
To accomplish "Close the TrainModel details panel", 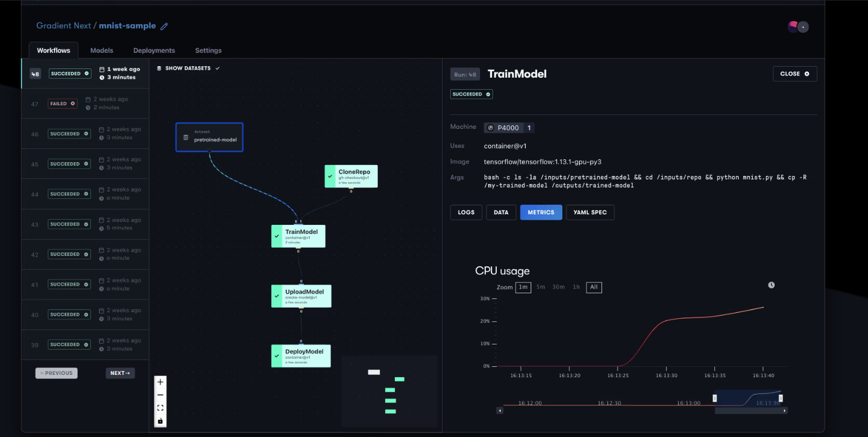I will point(794,74).
